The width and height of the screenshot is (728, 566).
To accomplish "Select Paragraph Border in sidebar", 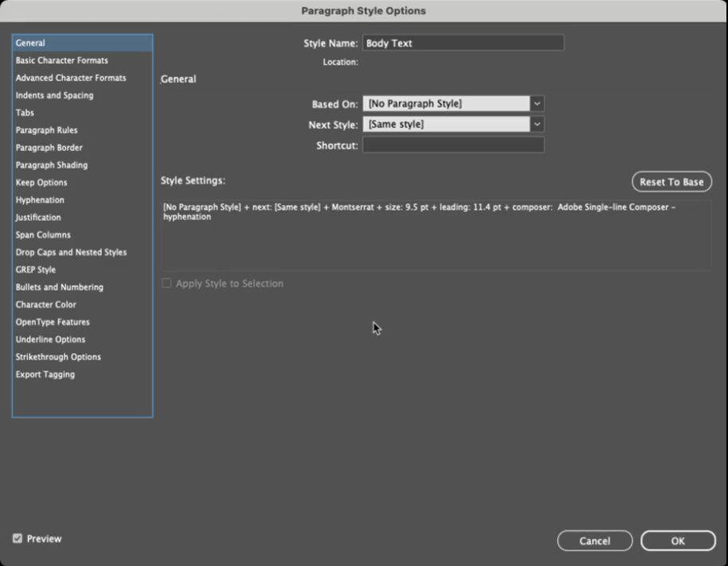I will click(83, 148).
